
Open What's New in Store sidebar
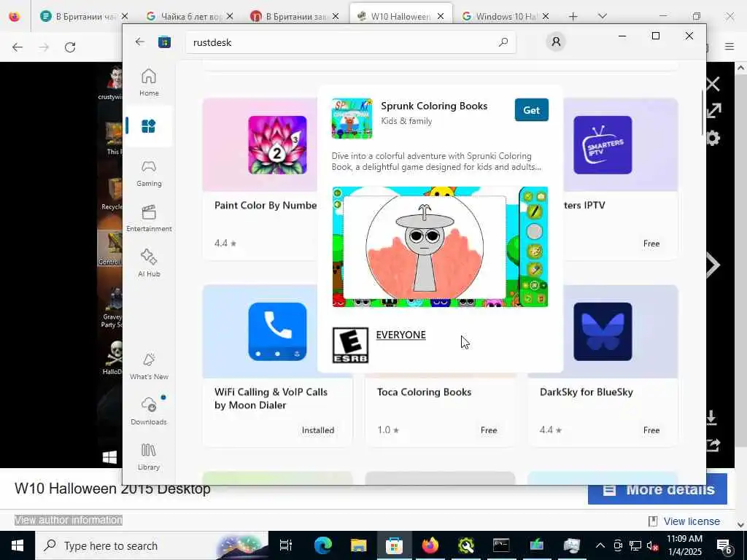point(149,366)
